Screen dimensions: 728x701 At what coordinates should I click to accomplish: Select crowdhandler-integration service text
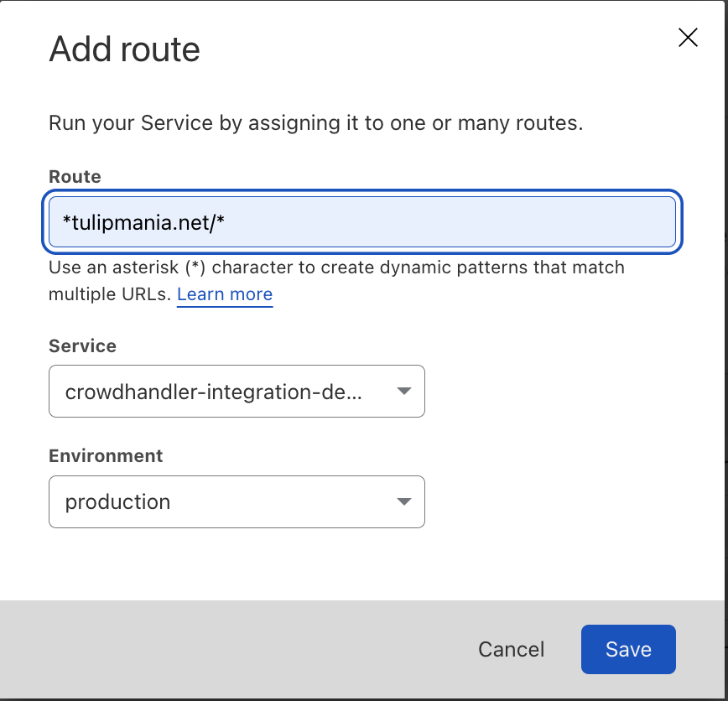(x=213, y=392)
